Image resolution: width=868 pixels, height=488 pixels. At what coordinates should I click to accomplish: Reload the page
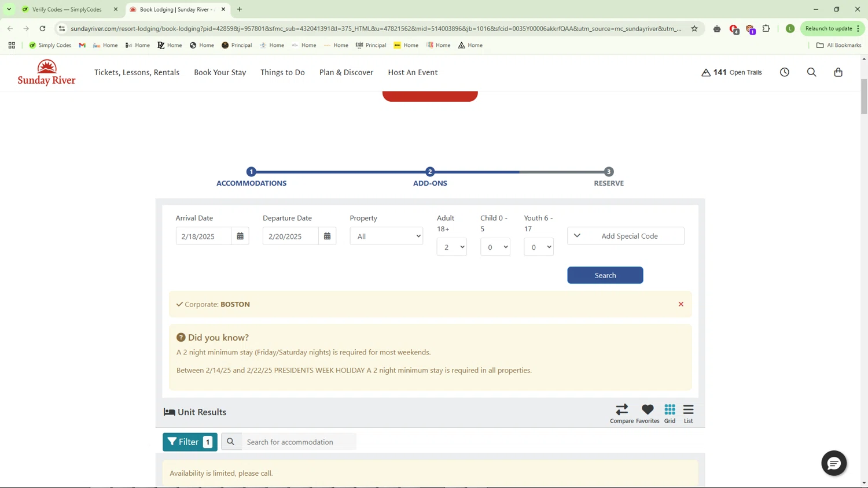[42, 28]
